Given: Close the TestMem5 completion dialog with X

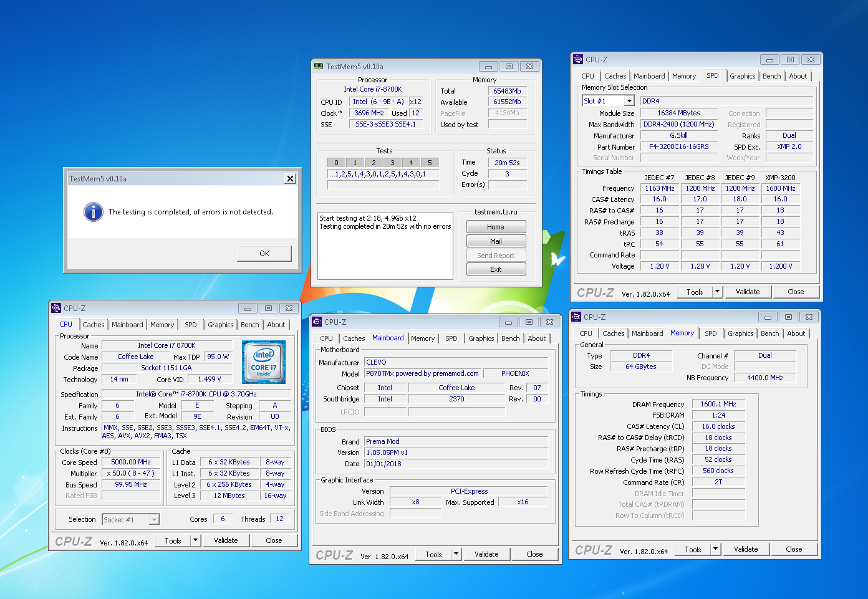Looking at the screenshot, I should [290, 179].
